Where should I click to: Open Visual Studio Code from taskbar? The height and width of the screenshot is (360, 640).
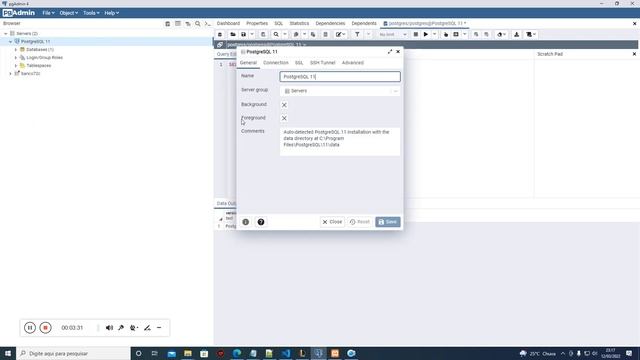click(286, 353)
